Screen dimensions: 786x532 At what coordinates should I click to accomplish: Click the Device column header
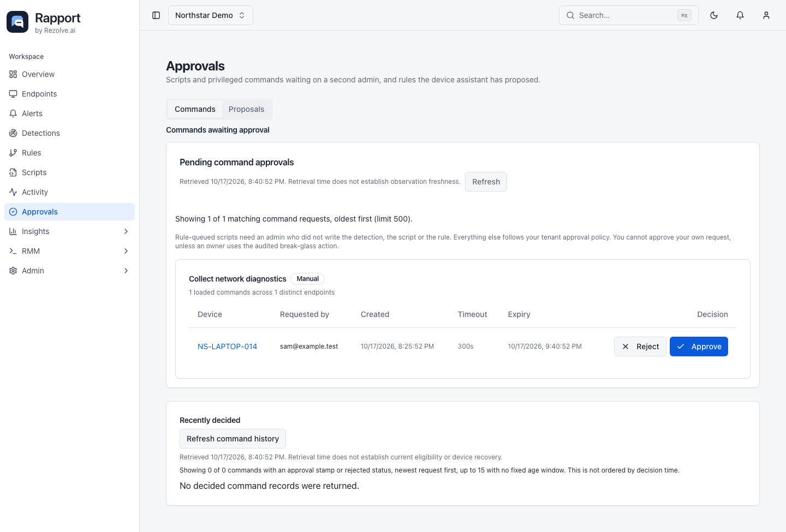coord(210,314)
